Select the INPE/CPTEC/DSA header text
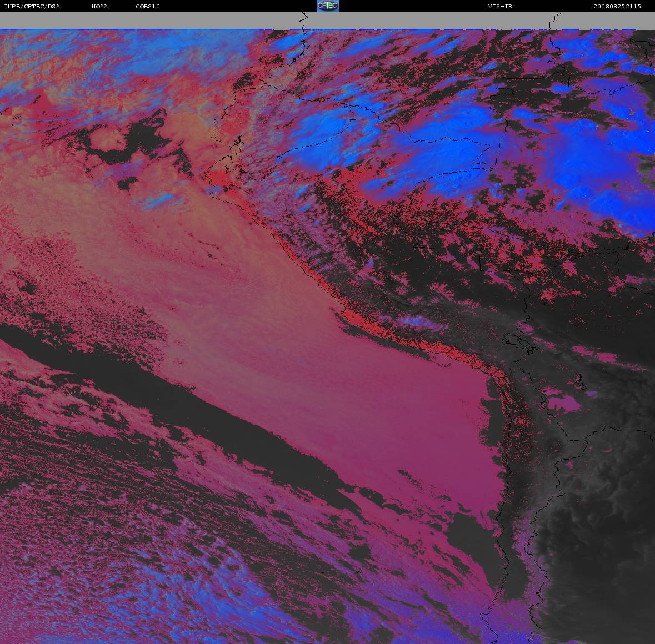The image size is (655, 644). point(32,6)
